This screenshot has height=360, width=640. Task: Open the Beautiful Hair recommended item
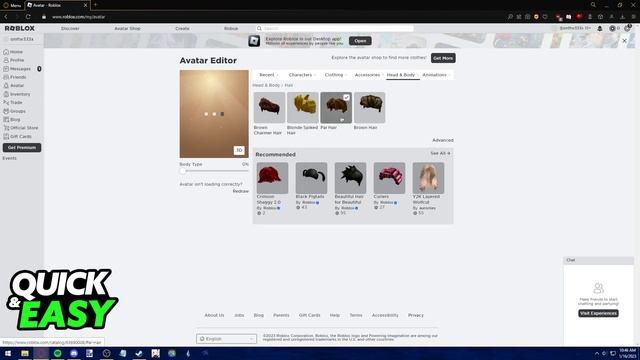(x=350, y=178)
